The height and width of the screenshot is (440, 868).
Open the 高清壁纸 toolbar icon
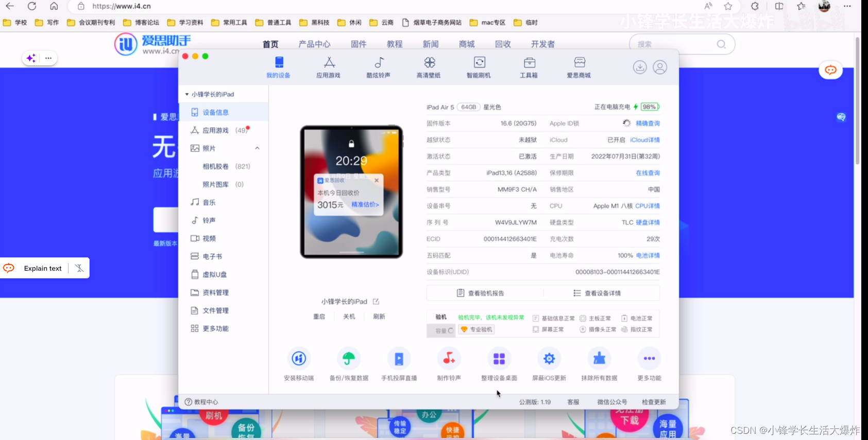[x=430, y=62]
